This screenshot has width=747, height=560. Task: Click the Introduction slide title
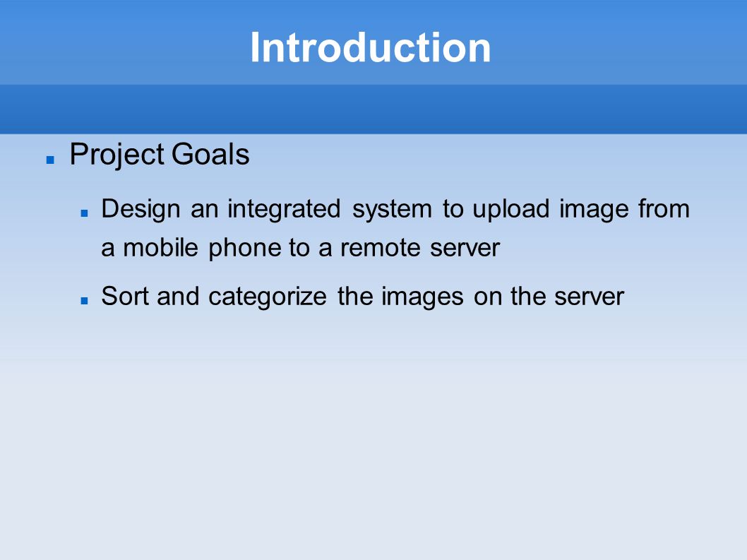pos(370,47)
